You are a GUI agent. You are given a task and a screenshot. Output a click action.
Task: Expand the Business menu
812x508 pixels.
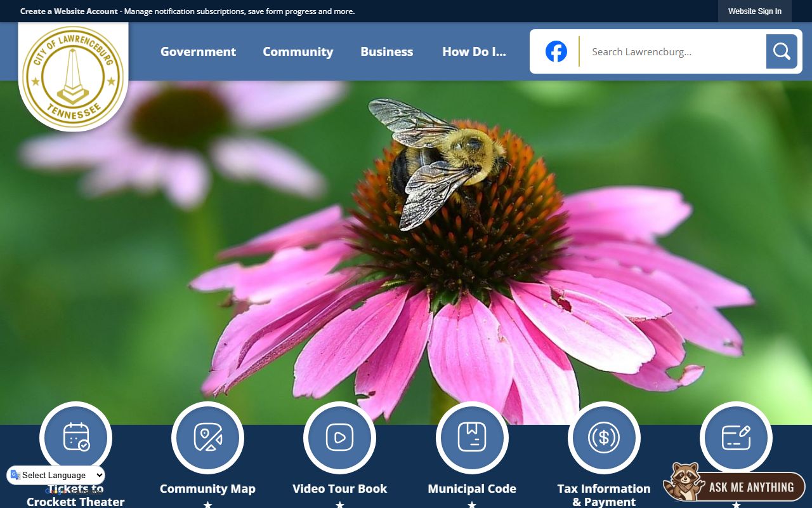(x=386, y=52)
